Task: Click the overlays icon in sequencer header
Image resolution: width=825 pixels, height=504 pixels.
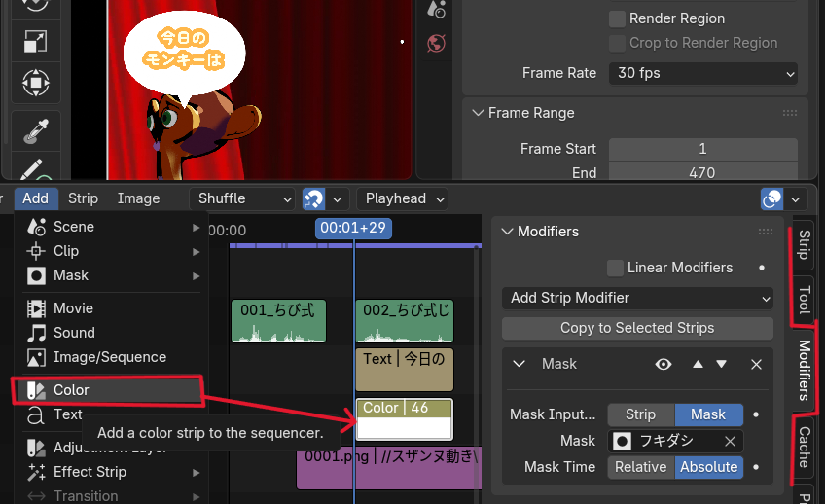Action: tap(772, 198)
